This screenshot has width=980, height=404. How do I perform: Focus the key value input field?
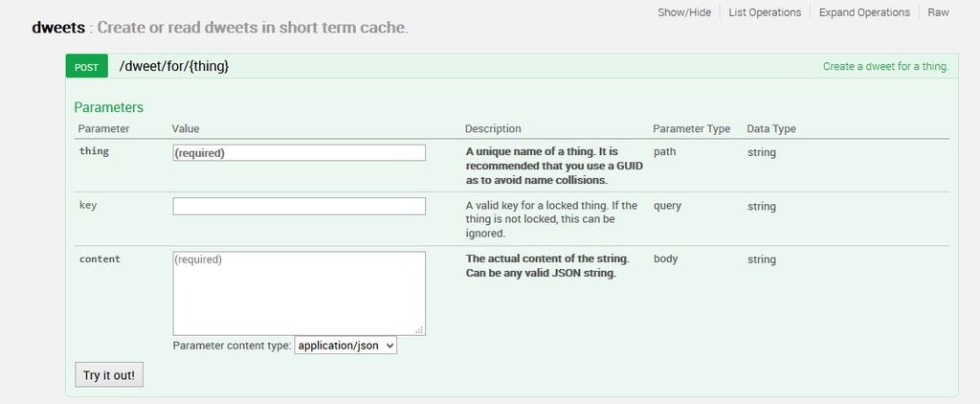tap(299, 206)
